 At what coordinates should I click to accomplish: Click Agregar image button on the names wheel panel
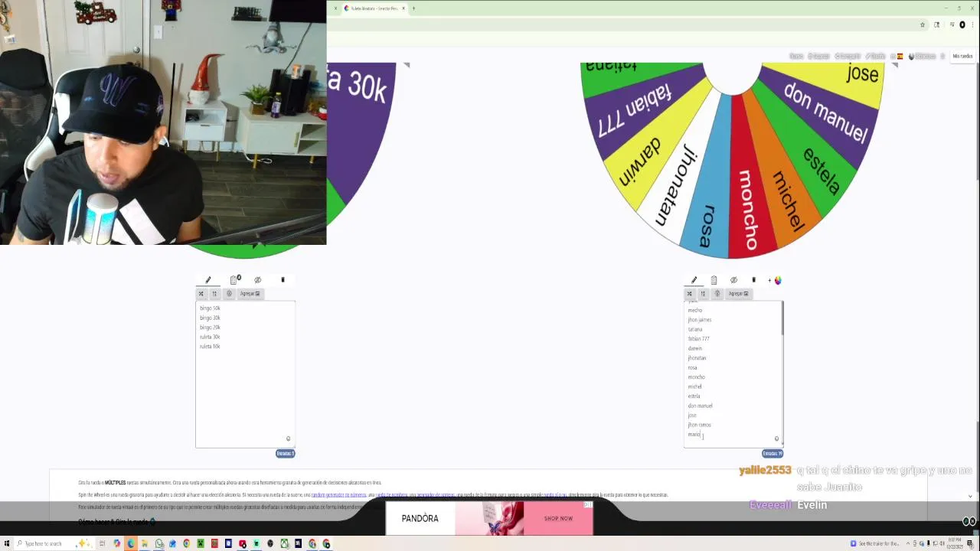tap(738, 294)
